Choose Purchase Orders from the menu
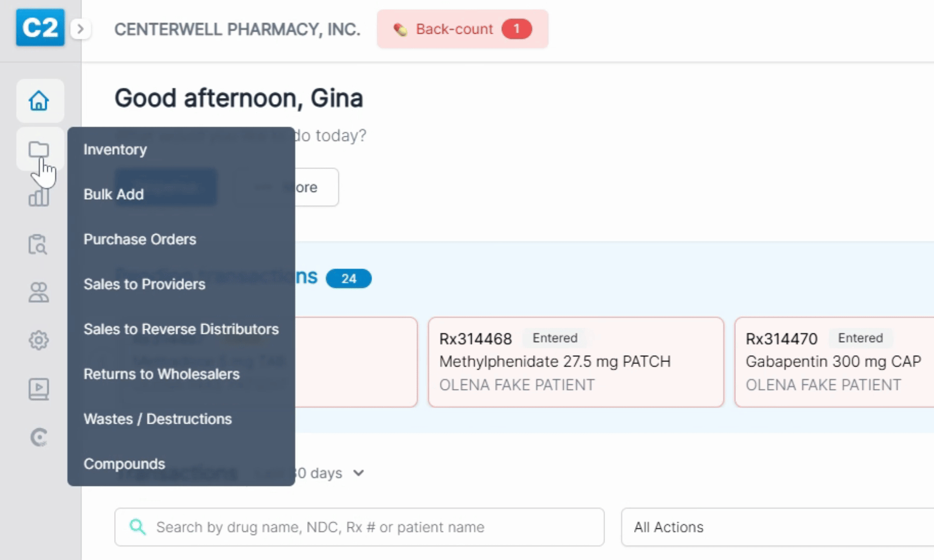The image size is (934, 560). (140, 239)
